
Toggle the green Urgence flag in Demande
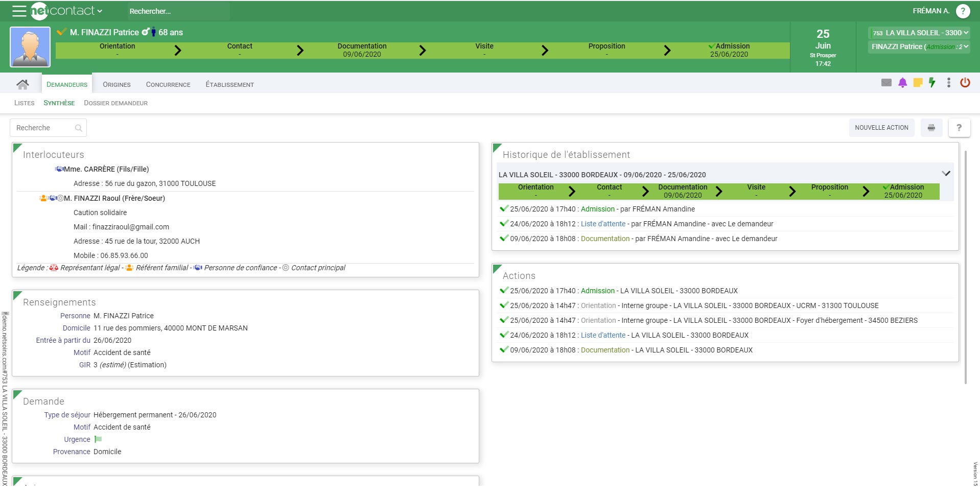98,439
